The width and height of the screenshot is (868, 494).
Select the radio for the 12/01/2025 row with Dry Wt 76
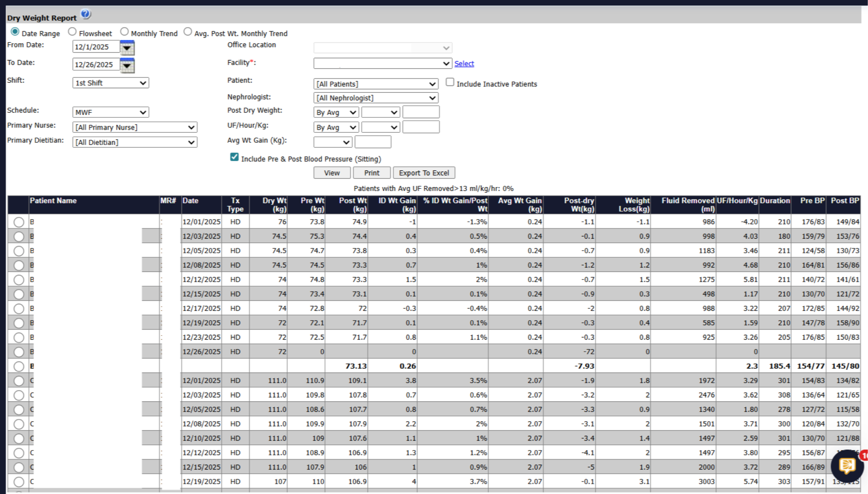[19, 222]
